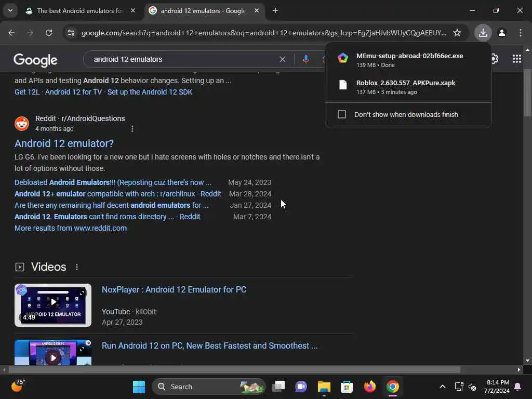
Task: Reload the current page
Action: (49, 33)
